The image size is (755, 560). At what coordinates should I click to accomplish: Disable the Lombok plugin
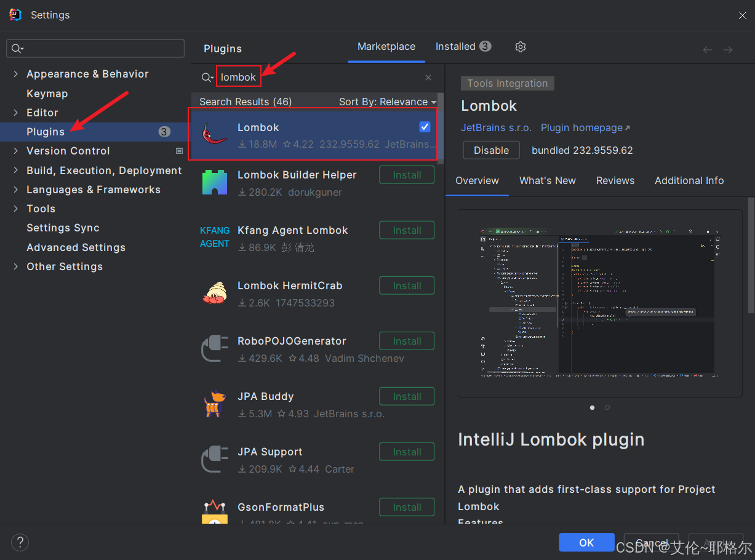click(x=492, y=150)
